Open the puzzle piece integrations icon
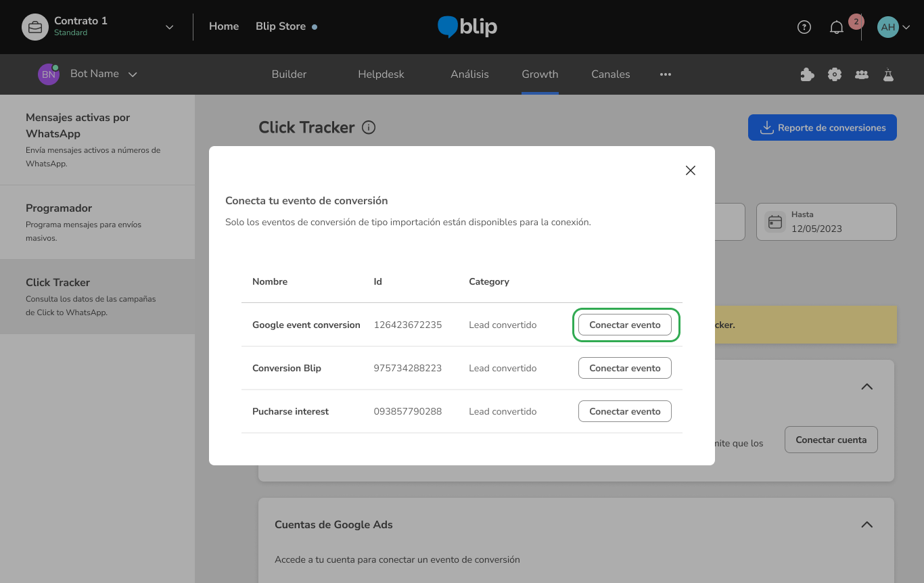Viewport: 924px width, 583px height. click(807, 74)
